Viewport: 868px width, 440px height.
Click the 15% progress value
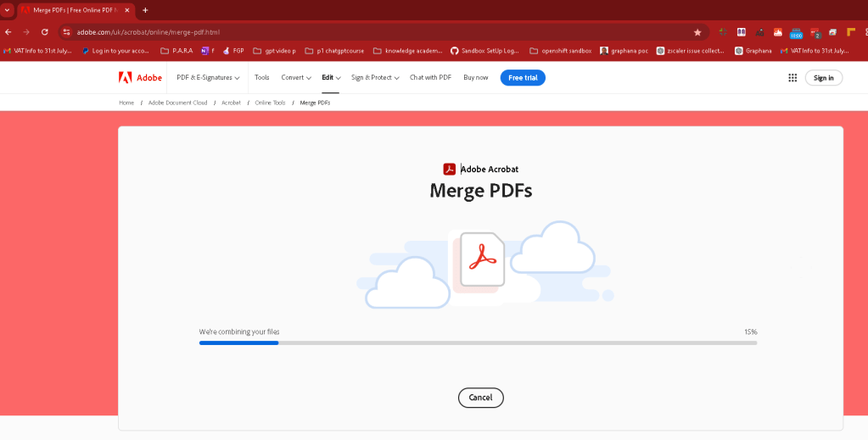pyautogui.click(x=751, y=332)
